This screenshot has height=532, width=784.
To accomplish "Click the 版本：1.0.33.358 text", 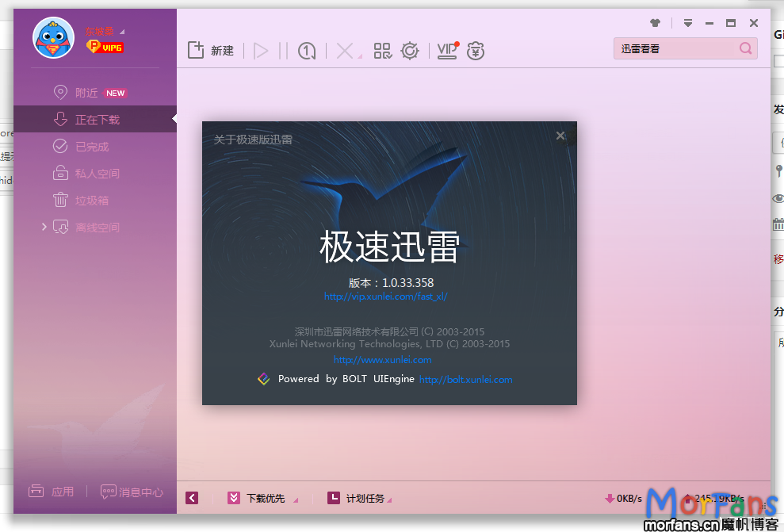I will point(391,282).
